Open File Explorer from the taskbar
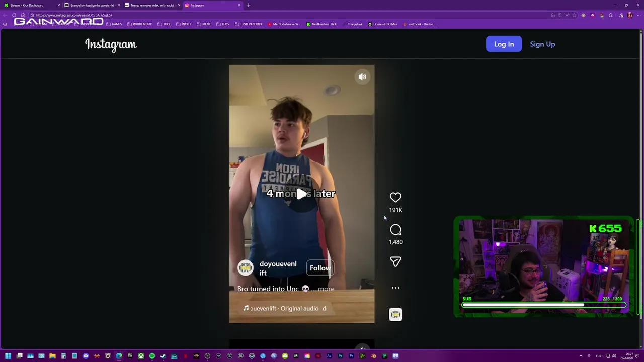644x362 pixels. (52, 356)
